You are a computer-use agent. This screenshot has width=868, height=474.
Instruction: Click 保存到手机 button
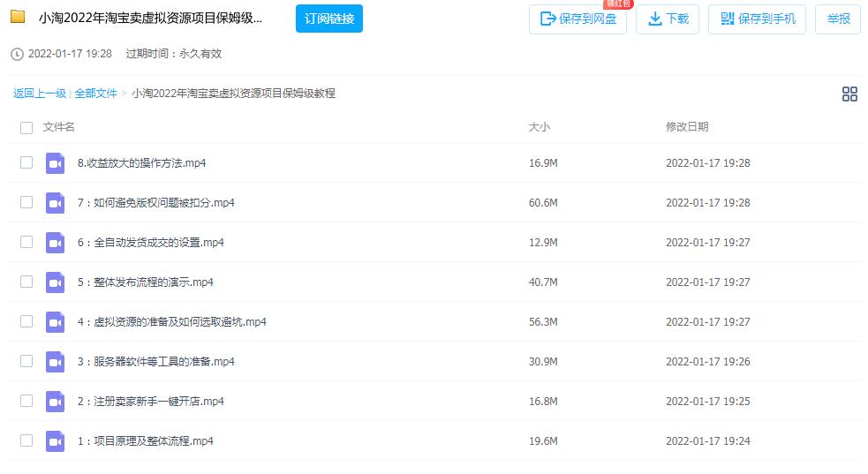(x=757, y=19)
